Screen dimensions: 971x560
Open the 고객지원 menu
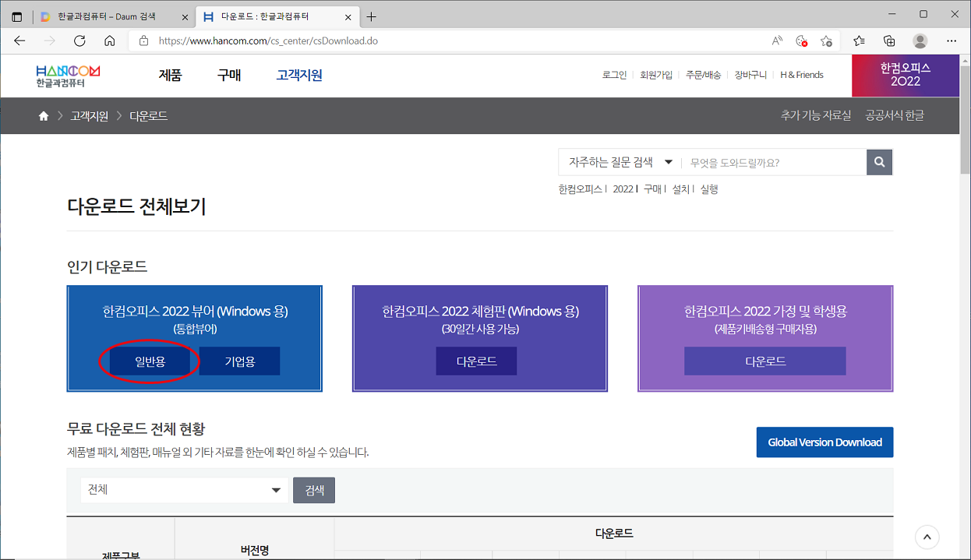click(x=299, y=76)
